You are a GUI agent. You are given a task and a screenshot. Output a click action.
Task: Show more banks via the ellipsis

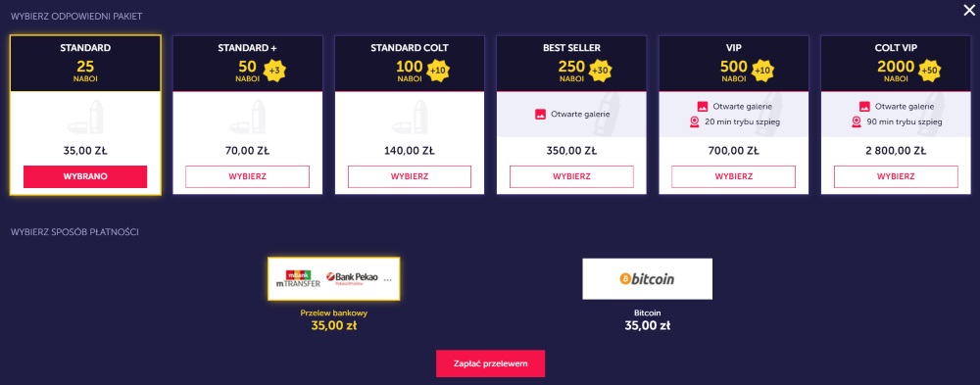387,280
